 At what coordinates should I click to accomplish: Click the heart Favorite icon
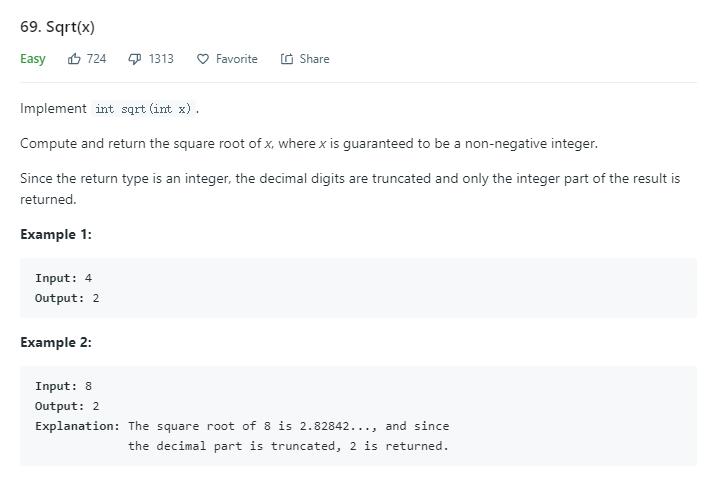click(203, 59)
